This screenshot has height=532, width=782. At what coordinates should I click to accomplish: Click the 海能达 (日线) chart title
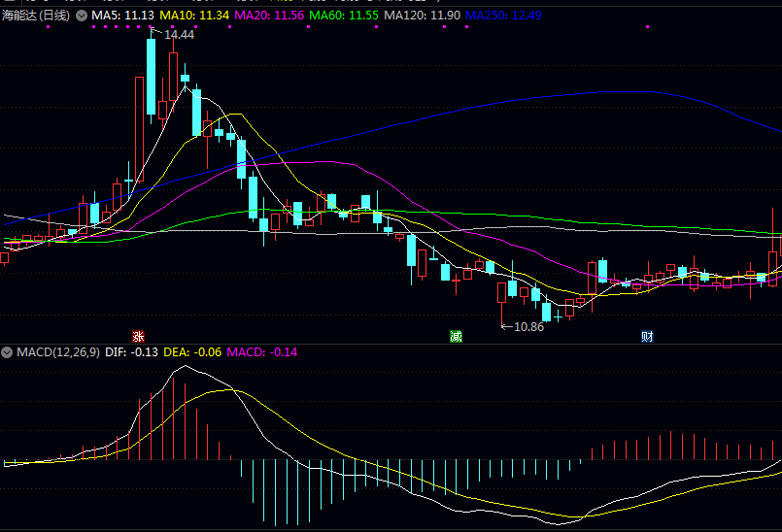(x=36, y=16)
